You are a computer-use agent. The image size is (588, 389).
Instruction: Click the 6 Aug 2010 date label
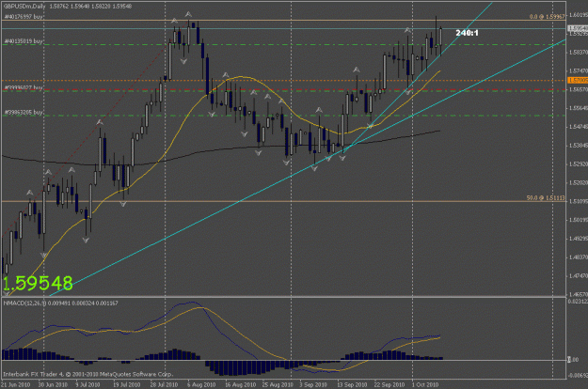[x=201, y=384]
